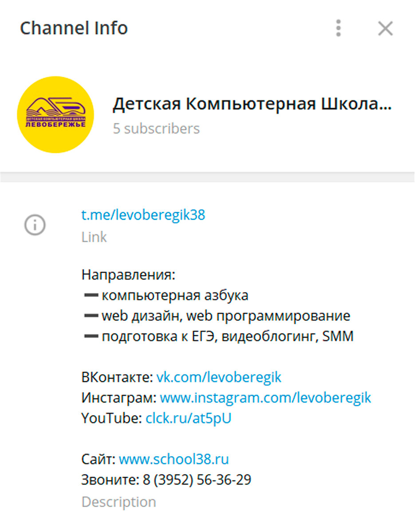Screen dimensions: 415x532
Task: Click the Направления: heading text
Action: coord(129,275)
